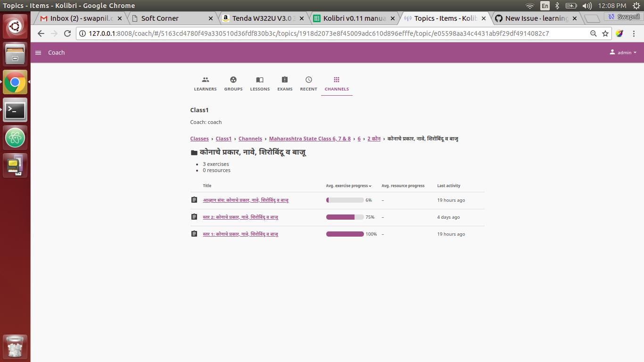644x362 pixels.
Task: Click the Channels grid icon
Action: (336, 80)
